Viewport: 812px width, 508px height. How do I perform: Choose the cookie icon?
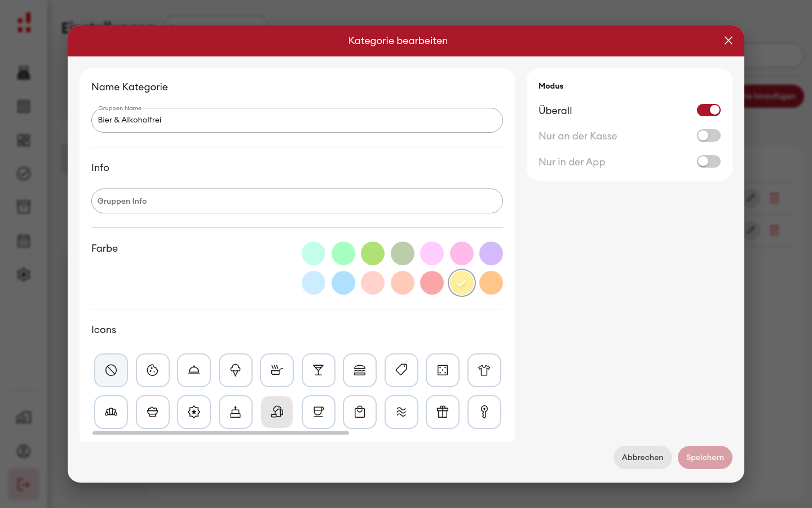[153, 370]
